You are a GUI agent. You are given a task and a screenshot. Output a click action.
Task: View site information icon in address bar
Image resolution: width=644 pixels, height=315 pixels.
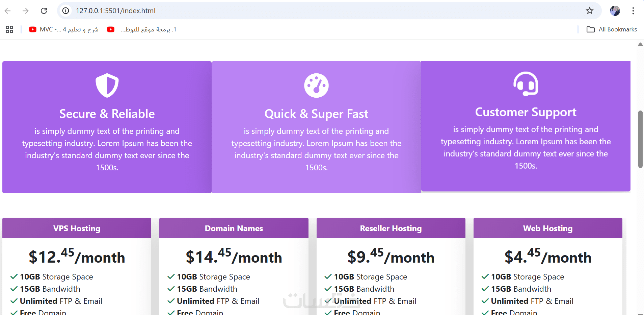click(x=66, y=11)
